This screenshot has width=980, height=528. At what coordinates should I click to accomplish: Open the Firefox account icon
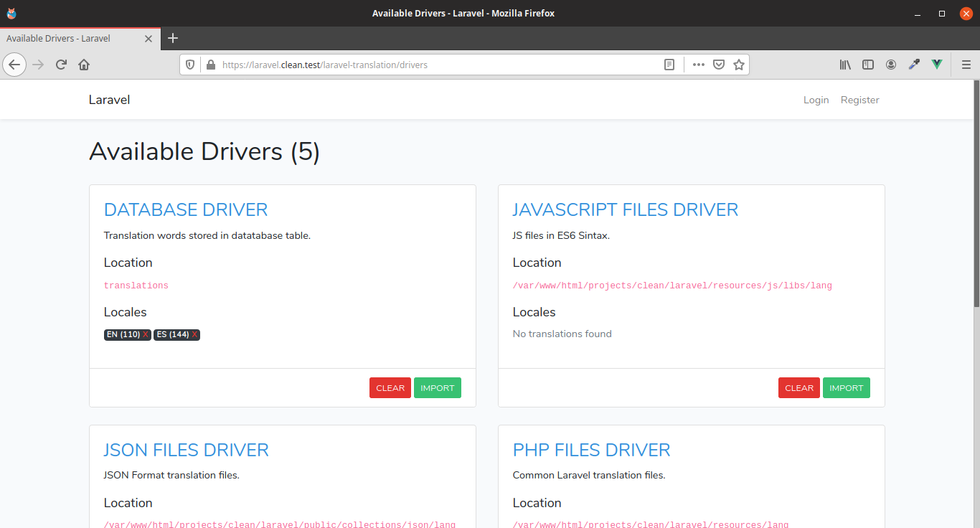tap(891, 65)
